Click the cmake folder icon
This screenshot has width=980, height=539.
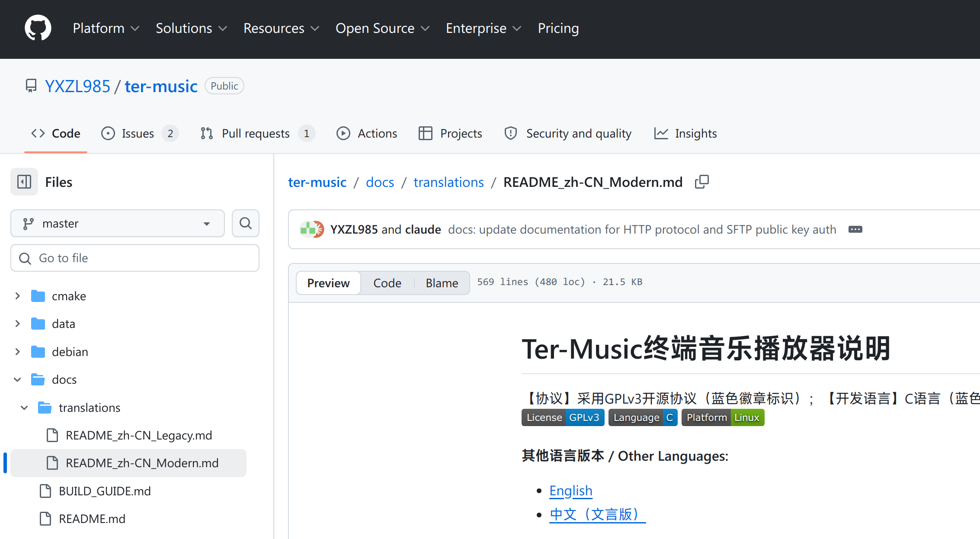tap(38, 296)
